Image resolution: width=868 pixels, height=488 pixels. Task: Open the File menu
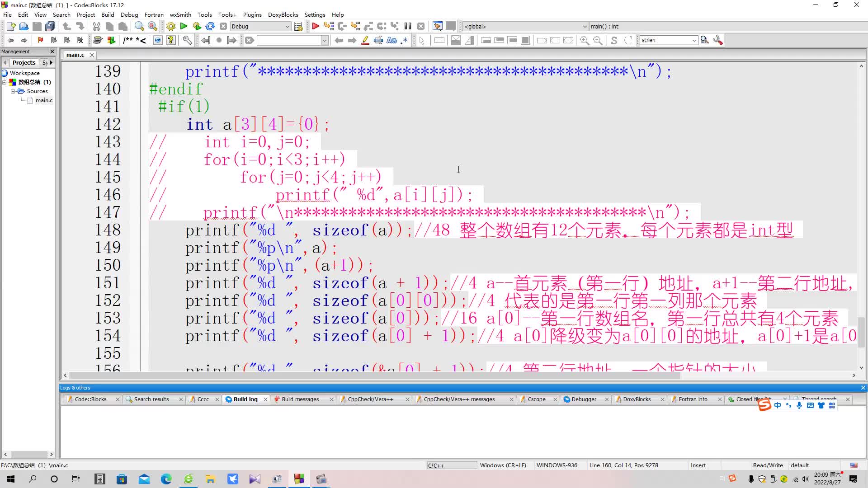(7, 14)
